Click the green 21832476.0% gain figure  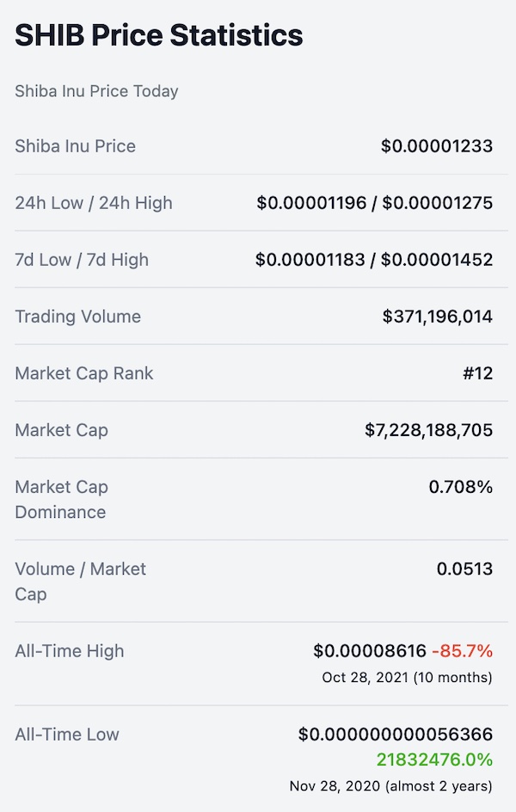(434, 760)
